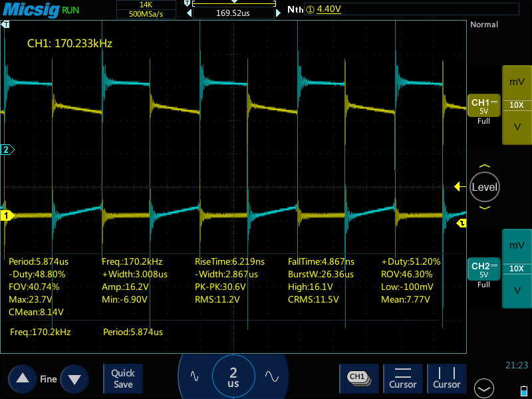Screen dimensions: 532x399
Task: Select the channel 2 ground marker
Action: [x=7, y=150]
